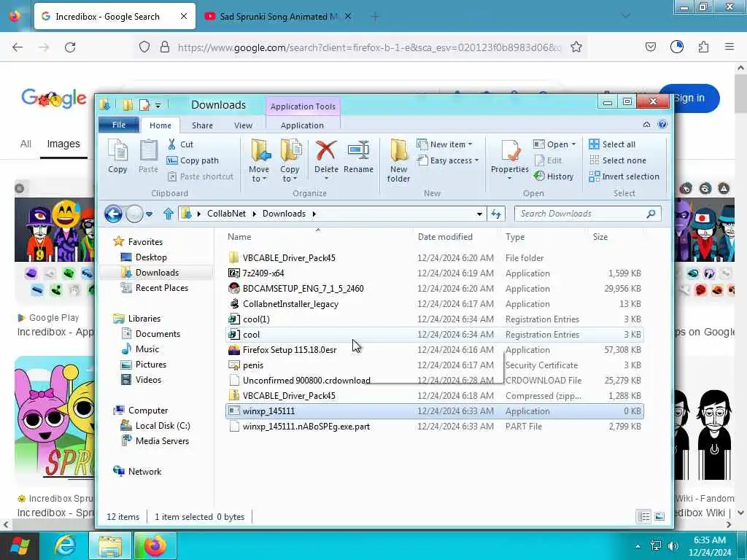The image size is (747, 560).
Task: Click the volume speaker tray icon
Action: click(673, 545)
